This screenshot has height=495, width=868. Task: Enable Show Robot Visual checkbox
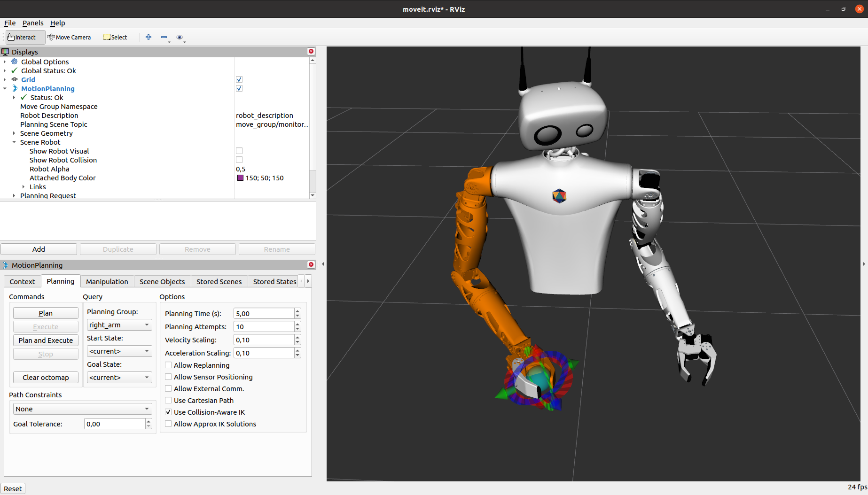[x=239, y=151]
